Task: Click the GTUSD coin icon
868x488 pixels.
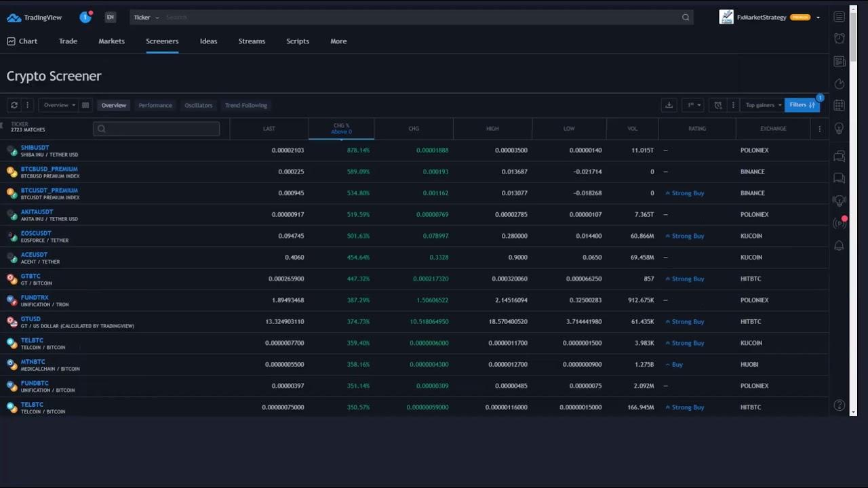Action: pos(12,322)
